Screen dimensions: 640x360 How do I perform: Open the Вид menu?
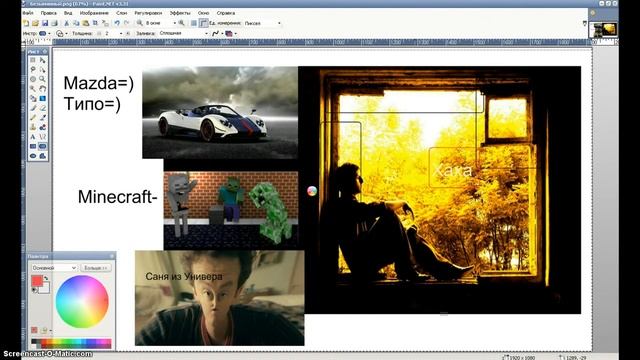(x=68, y=13)
